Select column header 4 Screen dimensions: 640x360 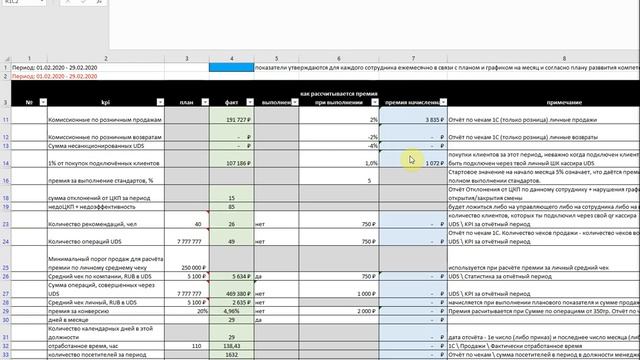pos(231,59)
